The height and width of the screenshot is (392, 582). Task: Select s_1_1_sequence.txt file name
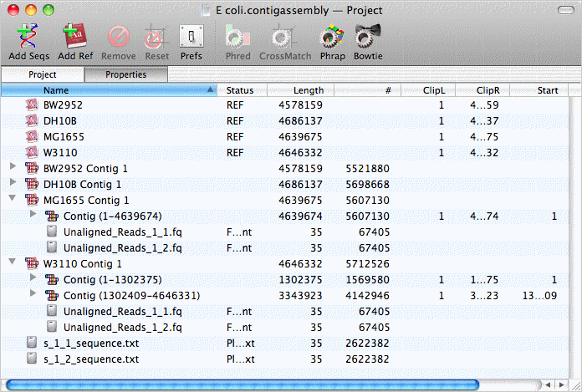(91, 344)
